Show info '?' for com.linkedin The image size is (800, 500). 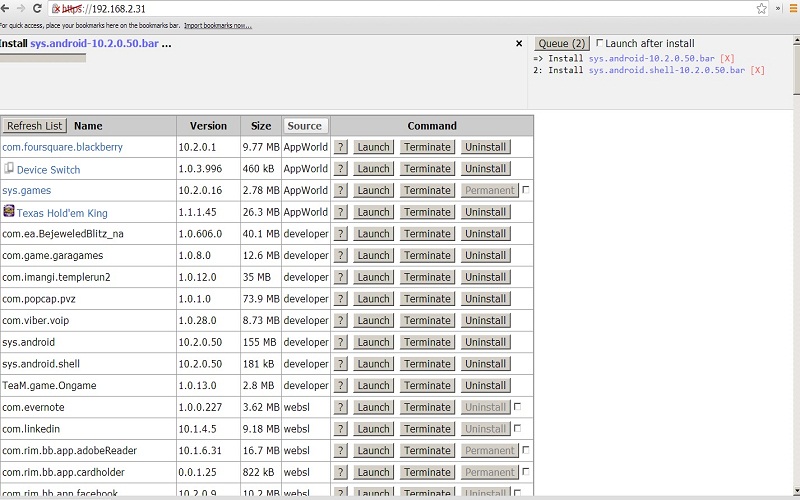tap(340, 429)
